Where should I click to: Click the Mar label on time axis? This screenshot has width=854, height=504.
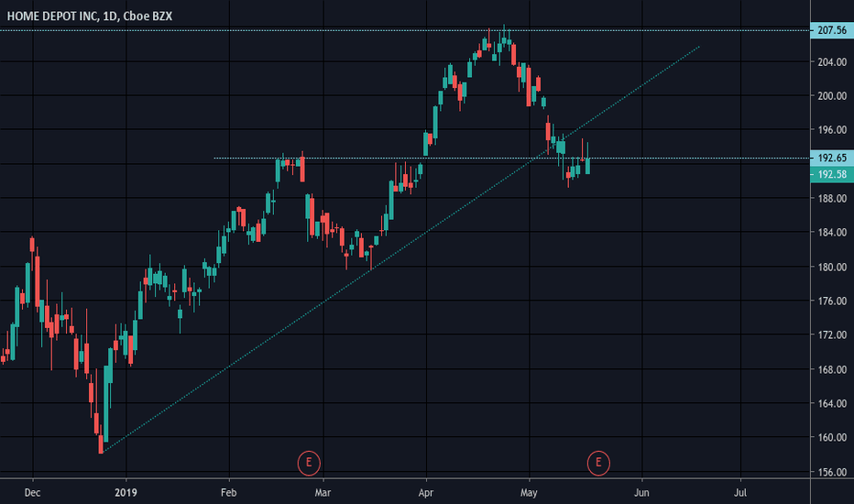coord(323,493)
